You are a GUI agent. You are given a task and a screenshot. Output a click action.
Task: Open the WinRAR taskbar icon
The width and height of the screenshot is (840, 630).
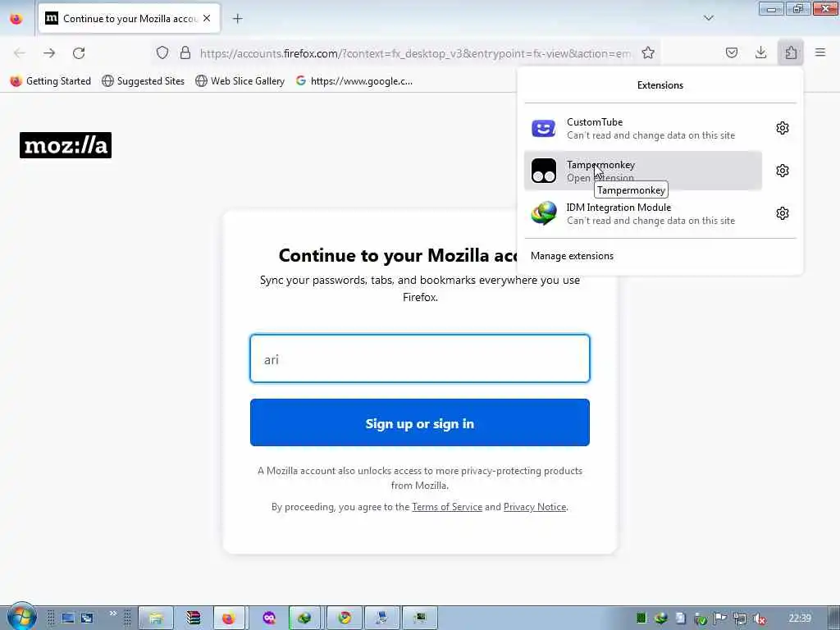193,619
